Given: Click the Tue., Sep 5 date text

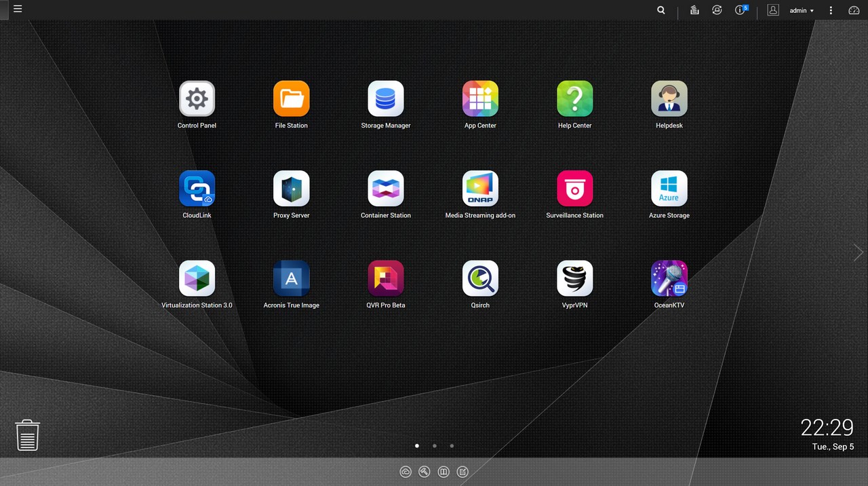Looking at the screenshot, I should (833, 447).
